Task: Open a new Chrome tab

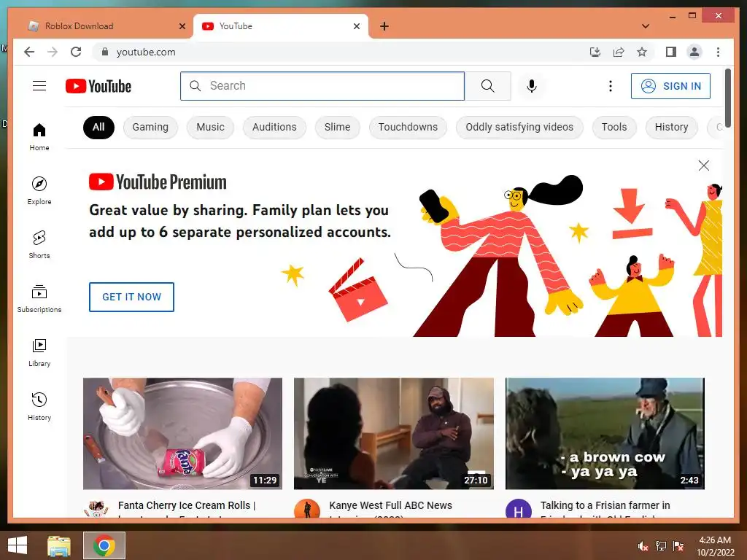Action: point(384,26)
